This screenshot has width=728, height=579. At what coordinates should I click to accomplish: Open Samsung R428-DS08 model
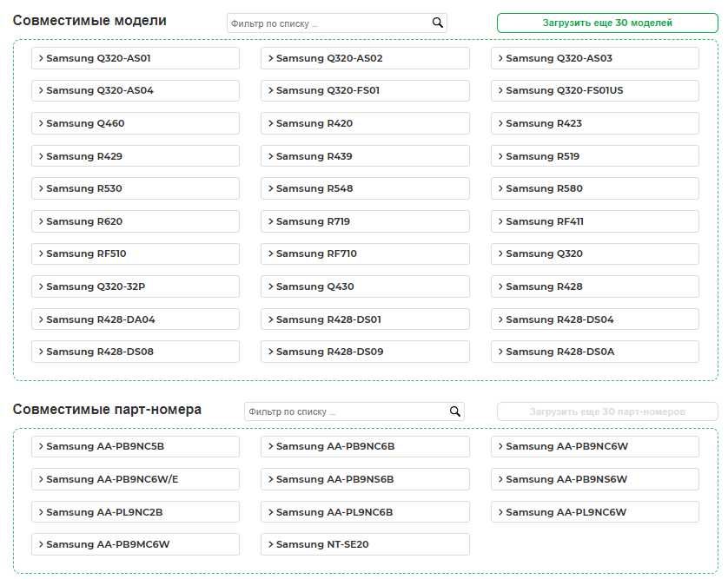tap(136, 352)
